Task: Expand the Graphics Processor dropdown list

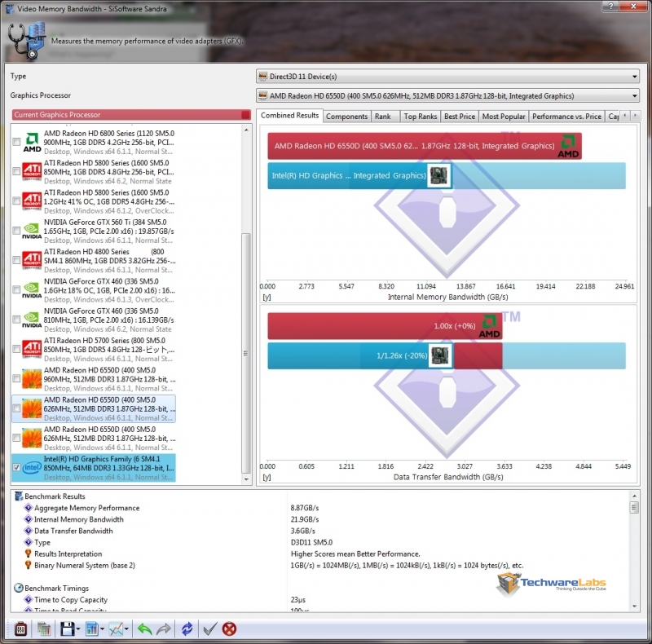Action: tap(447, 96)
